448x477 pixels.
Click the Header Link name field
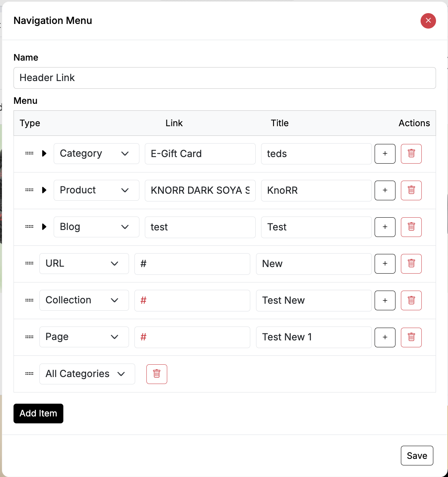pos(224,78)
